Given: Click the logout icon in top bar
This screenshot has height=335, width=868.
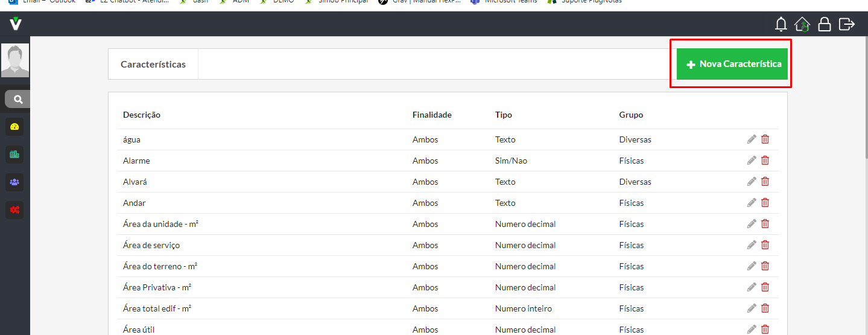Looking at the screenshot, I should [847, 24].
